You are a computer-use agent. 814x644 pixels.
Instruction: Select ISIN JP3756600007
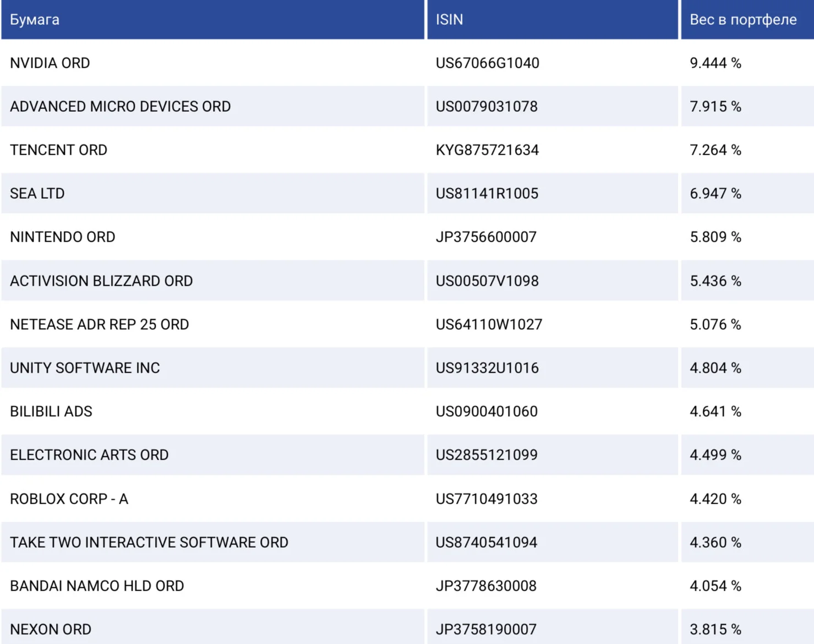[x=486, y=237]
